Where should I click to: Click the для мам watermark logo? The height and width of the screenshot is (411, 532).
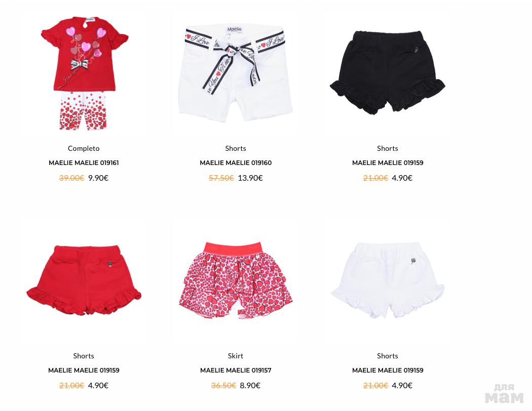pyautogui.click(x=504, y=394)
